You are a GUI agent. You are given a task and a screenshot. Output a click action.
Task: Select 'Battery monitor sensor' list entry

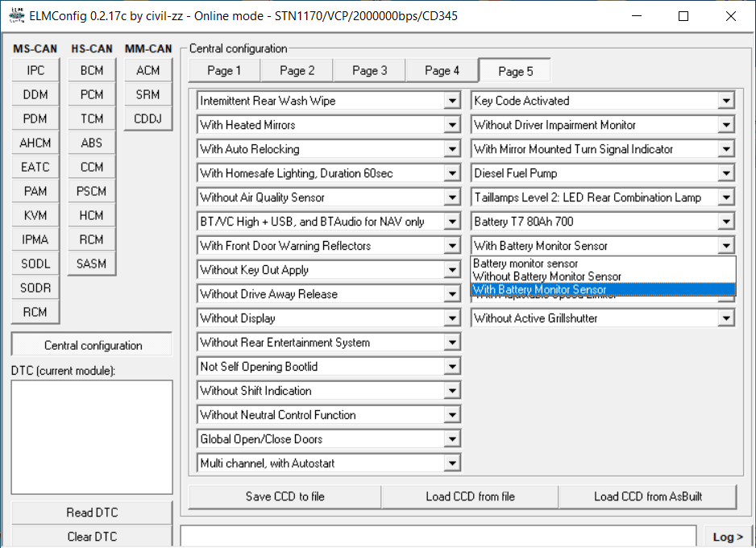tap(525, 264)
